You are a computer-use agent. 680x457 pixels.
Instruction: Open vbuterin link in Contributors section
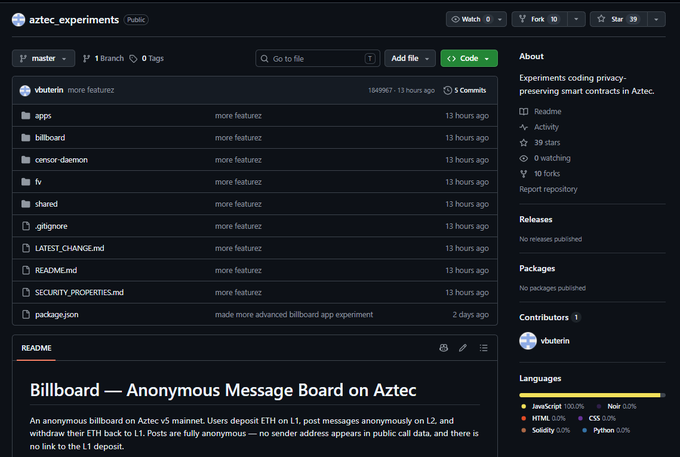[555, 341]
